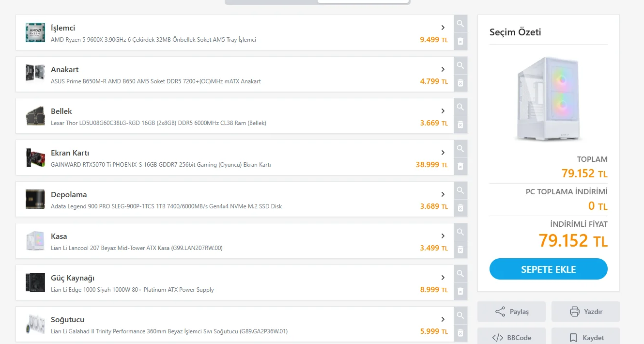The image size is (644, 344).
Task: Remove the Ekran Kartı component
Action: pyautogui.click(x=460, y=166)
